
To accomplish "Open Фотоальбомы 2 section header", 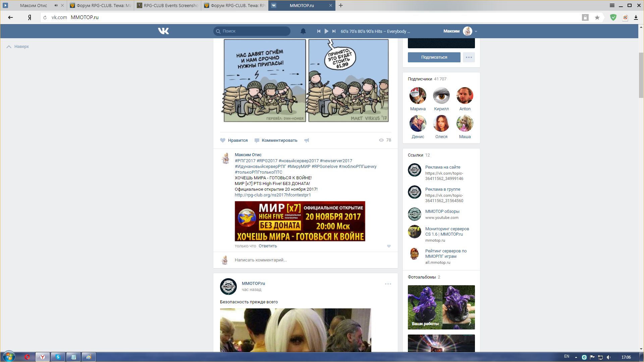I will [424, 277].
